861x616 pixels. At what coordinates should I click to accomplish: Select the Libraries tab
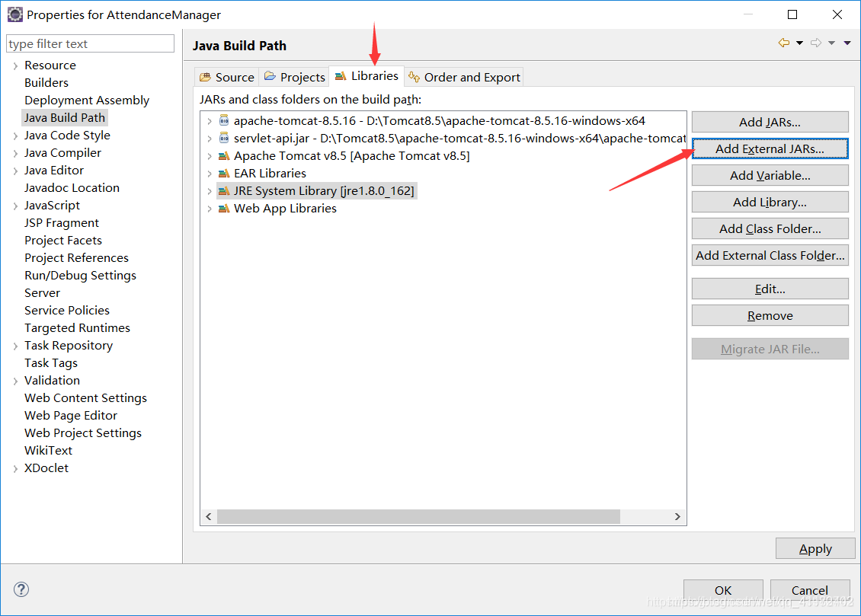point(366,76)
